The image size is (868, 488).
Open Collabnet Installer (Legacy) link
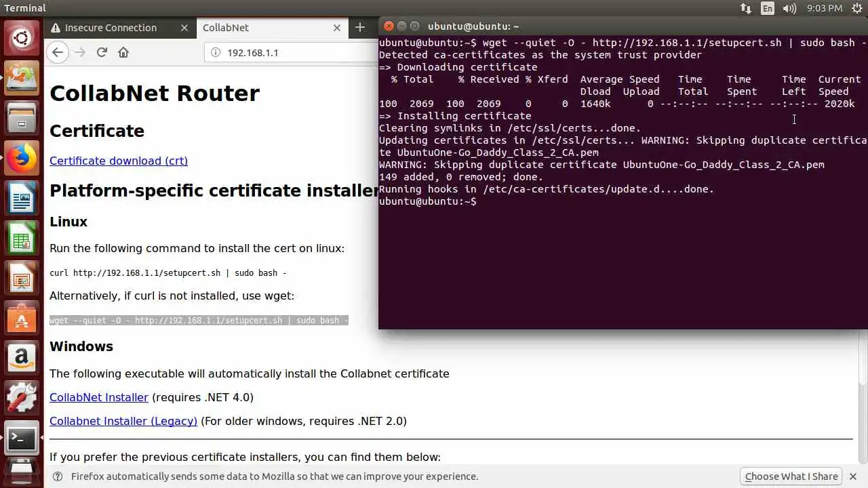pos(123,421)
